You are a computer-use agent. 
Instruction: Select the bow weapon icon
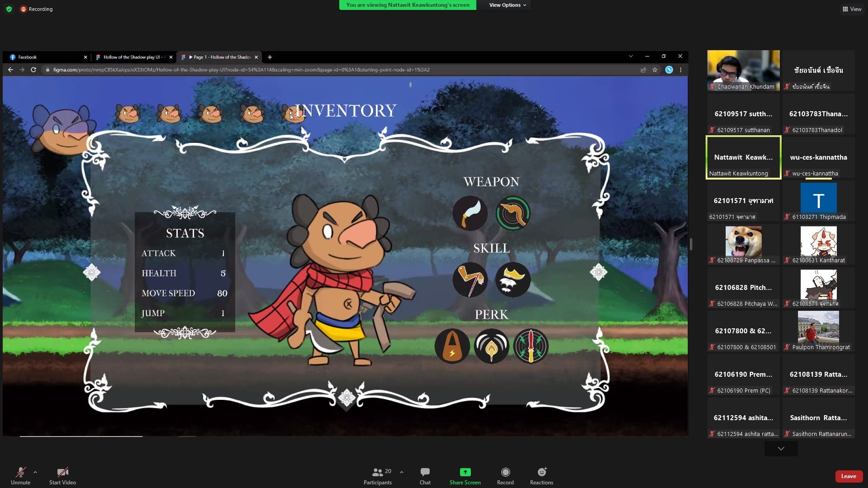click(512, 213)
